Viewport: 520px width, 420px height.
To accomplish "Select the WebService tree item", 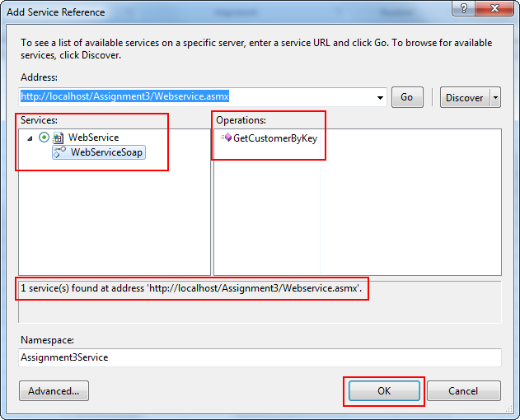I will click(x=93, y=138).
